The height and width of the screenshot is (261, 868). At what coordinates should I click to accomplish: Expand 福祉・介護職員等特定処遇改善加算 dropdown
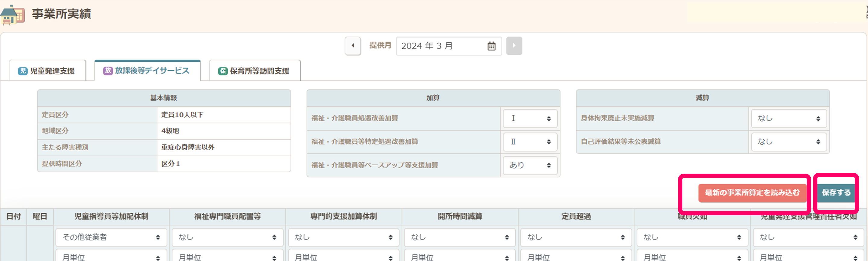pyautogui.click(x=530, y=142)
